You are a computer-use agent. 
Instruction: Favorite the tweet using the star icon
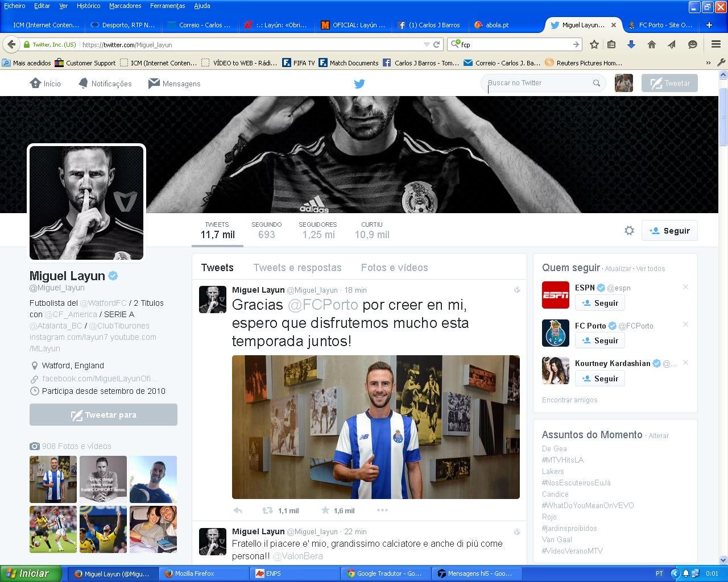coord(325,510)
